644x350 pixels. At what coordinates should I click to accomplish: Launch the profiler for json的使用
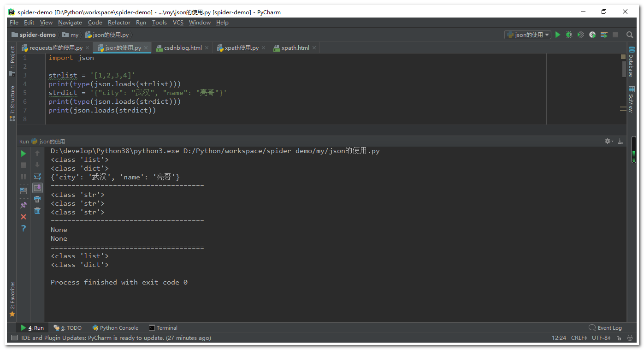pyautogui.click(x=592, y=35)
